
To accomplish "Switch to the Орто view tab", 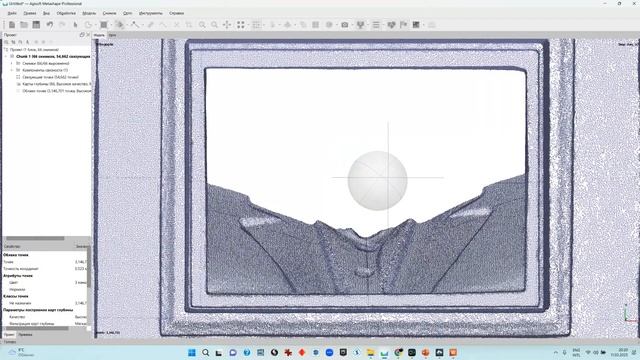I will point(112,35).
